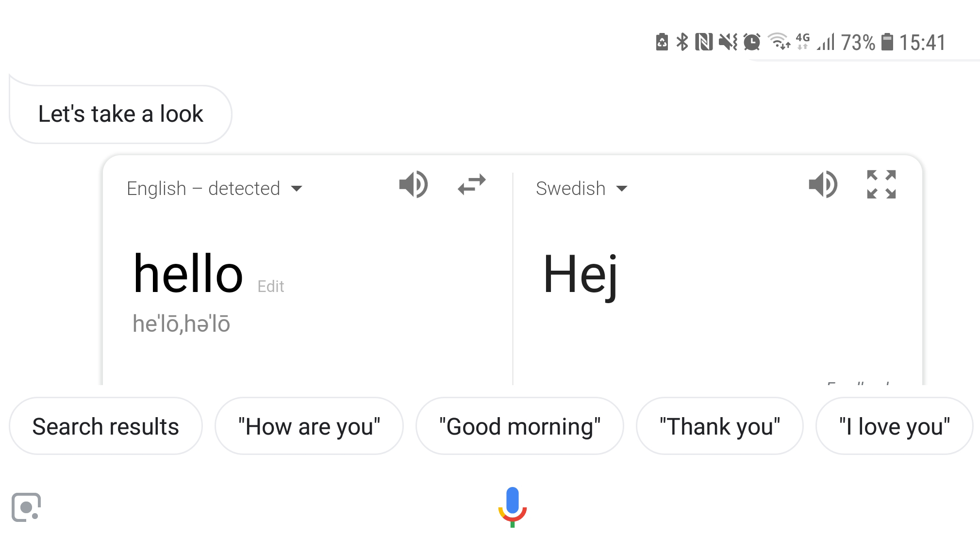Expand Swedish translation to fullscreen
This screenshot has width=980, height=551.
point(880,185)
